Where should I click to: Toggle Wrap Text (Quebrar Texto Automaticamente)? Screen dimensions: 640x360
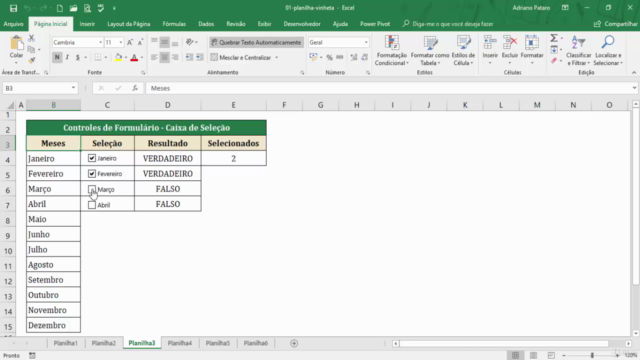point(256,42)
